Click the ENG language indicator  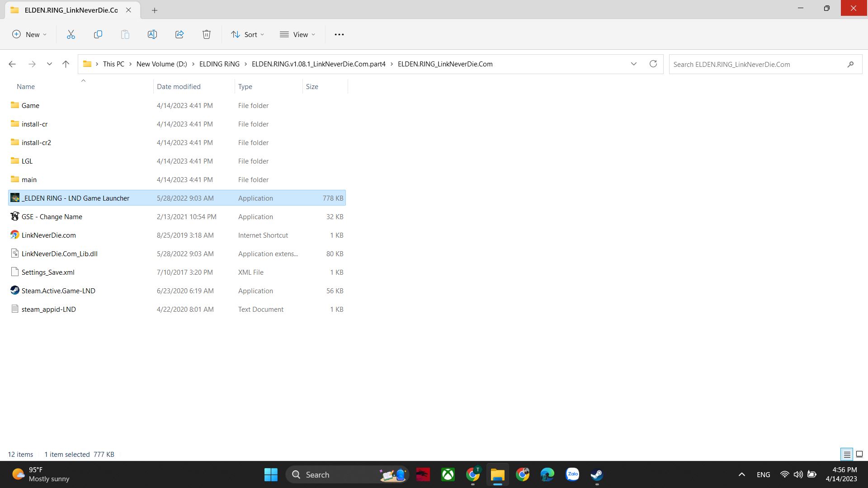[764, 474]
